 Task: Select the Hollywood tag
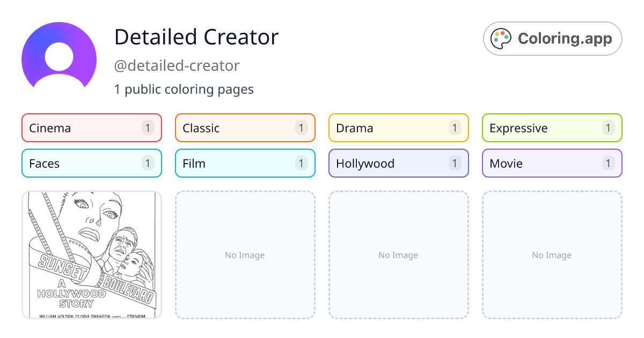coord(399,163)
